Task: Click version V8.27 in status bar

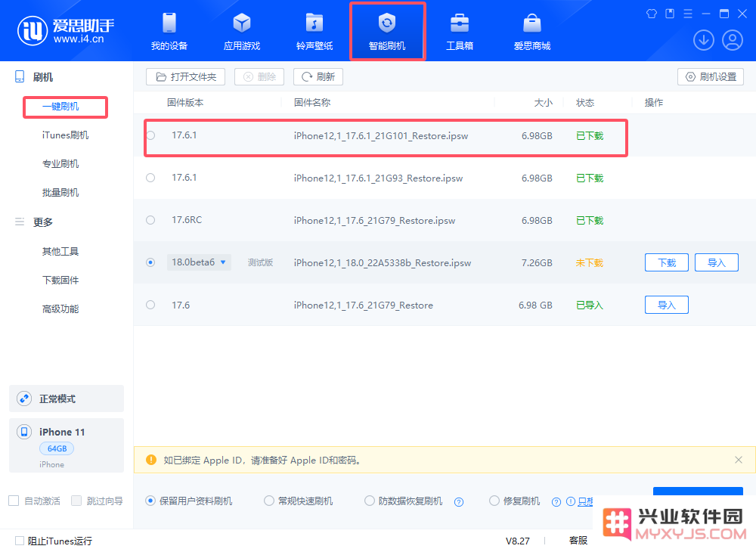Action: coord(517,541)
